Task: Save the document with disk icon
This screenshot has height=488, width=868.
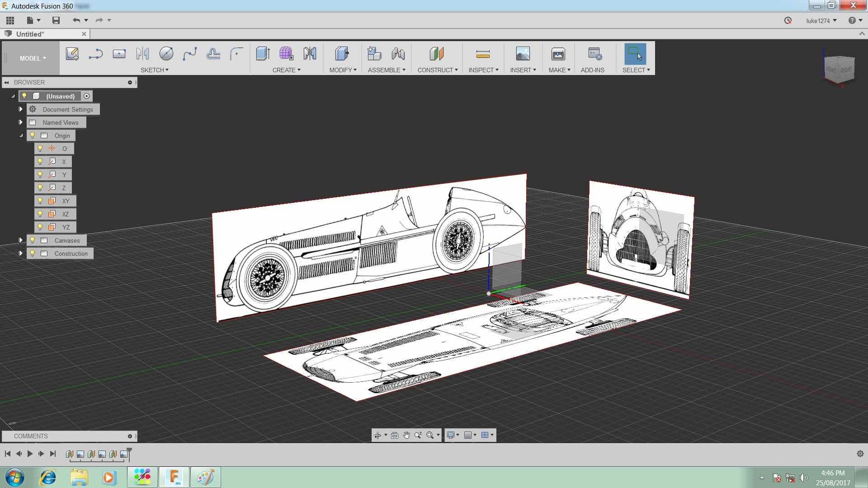Action: [x=56, y=20]
